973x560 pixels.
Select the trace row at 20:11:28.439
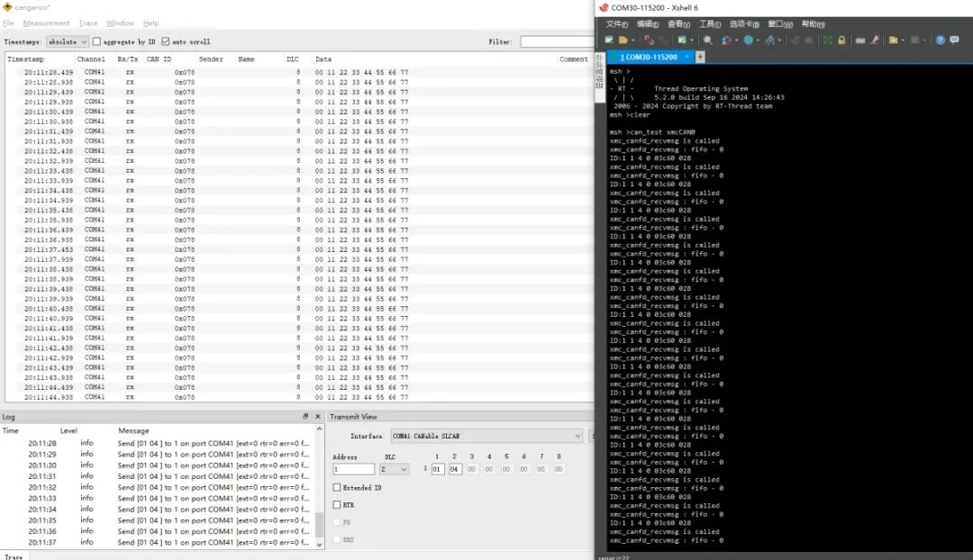coord(298,72)
